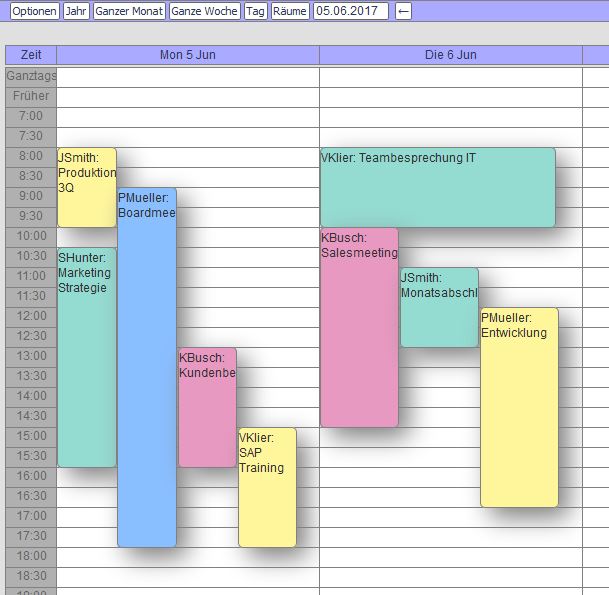
Task: Open VKlier SAP Training appointment
Action: pyautogui.click(x=267, y=487)
